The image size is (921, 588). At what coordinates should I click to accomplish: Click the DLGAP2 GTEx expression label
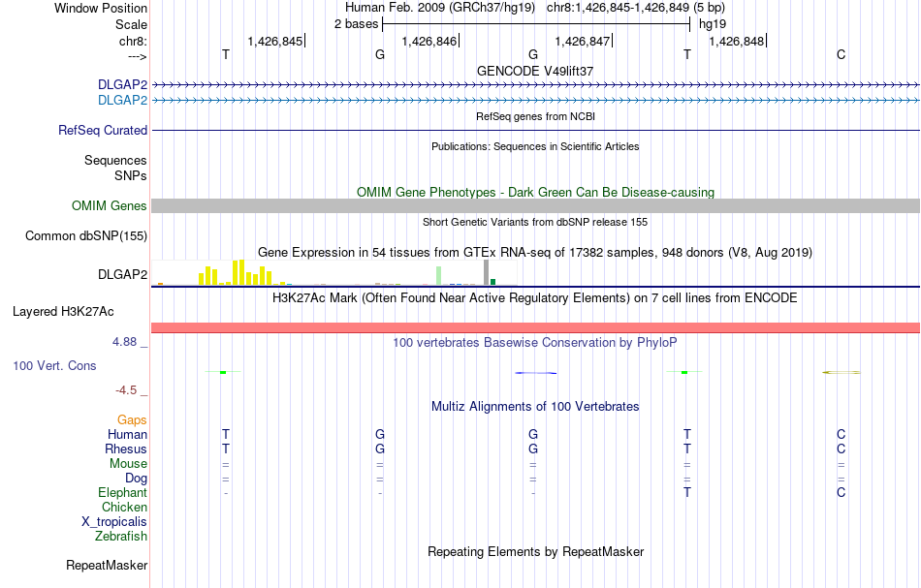(x=123, y=275)
